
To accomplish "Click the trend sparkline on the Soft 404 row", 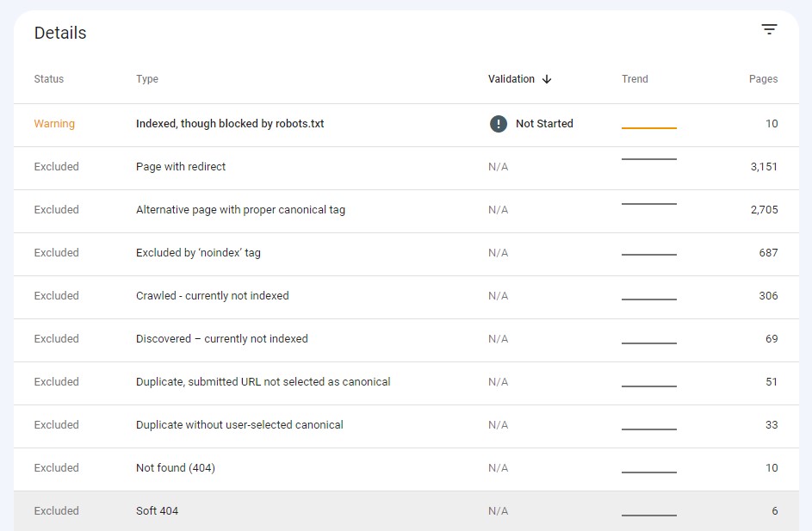I will pyautogui.click(x=649, y=510).
